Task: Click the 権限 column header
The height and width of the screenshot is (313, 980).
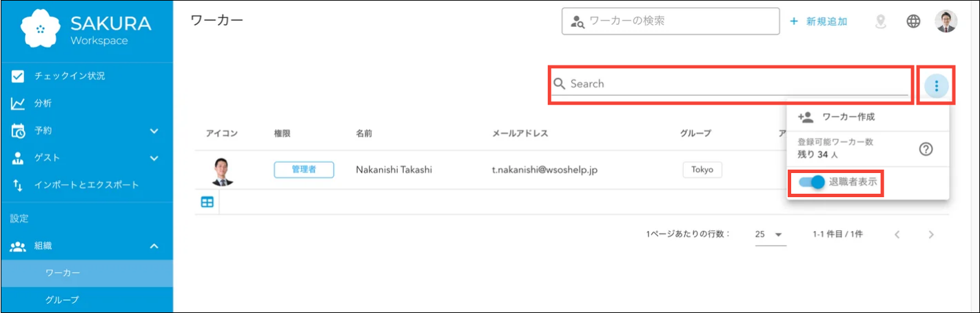Action: point(283,133)
